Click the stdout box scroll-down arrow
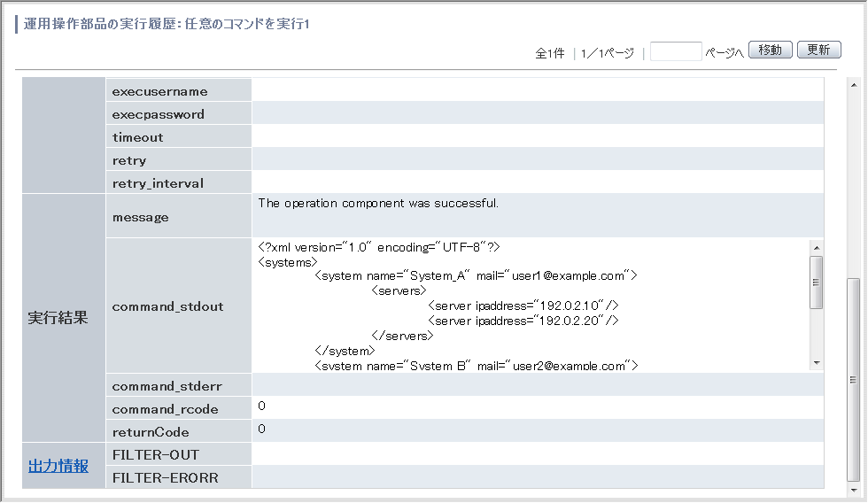868x503 pixels. [817, 363]
